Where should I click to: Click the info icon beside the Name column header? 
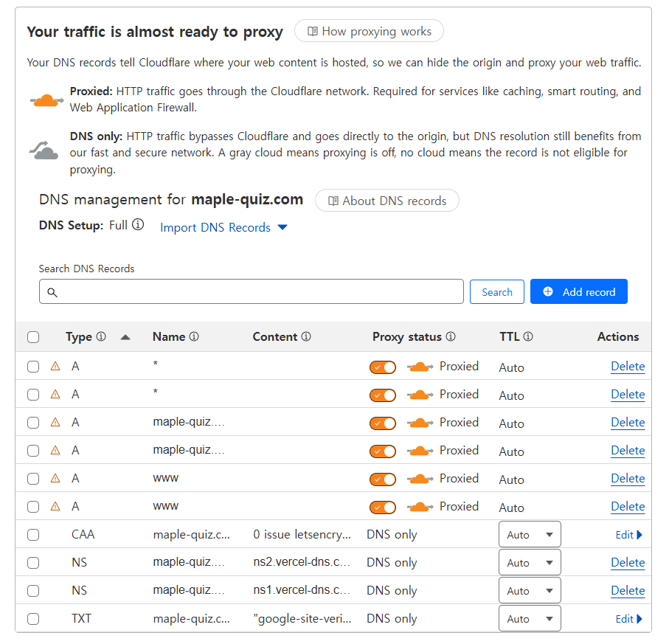[194, 336]
